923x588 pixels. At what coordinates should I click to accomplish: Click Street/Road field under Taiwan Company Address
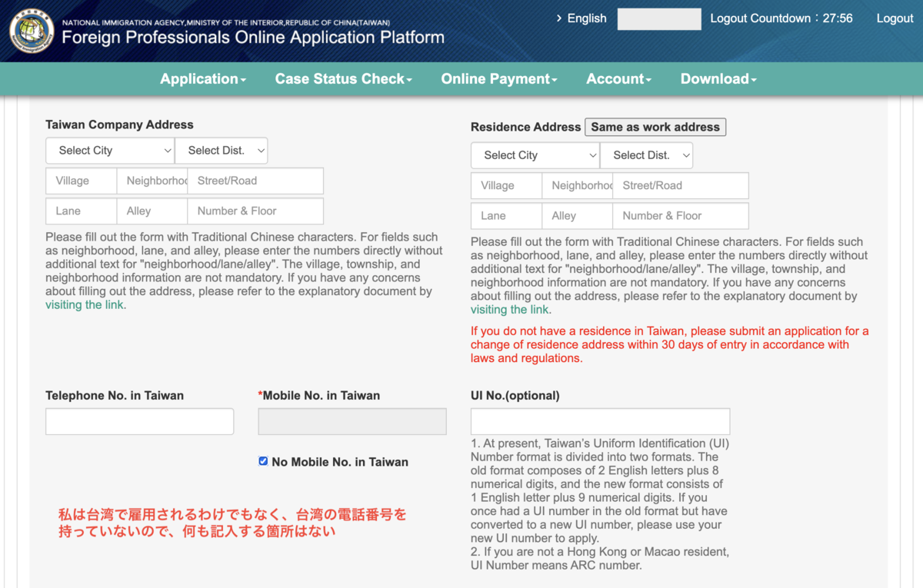click(x=255, y=181)
